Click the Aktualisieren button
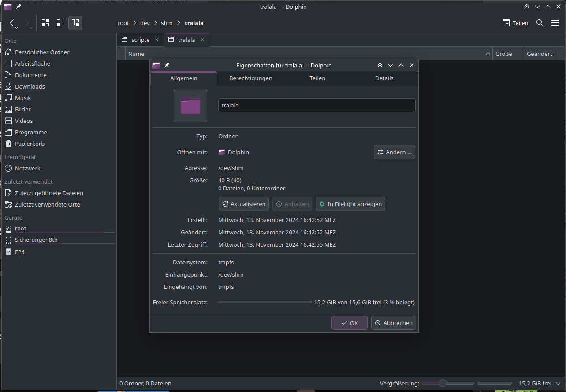Viewport: 566px width, 392px height. (x=244, y=204)
